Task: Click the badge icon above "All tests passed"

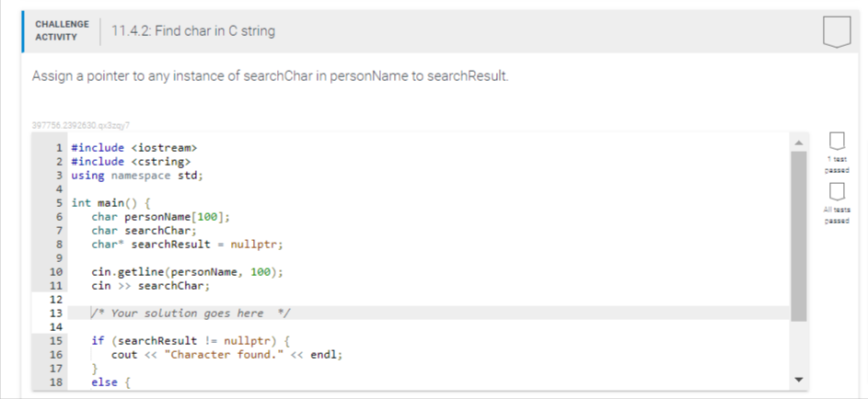Action: [836, 191]
